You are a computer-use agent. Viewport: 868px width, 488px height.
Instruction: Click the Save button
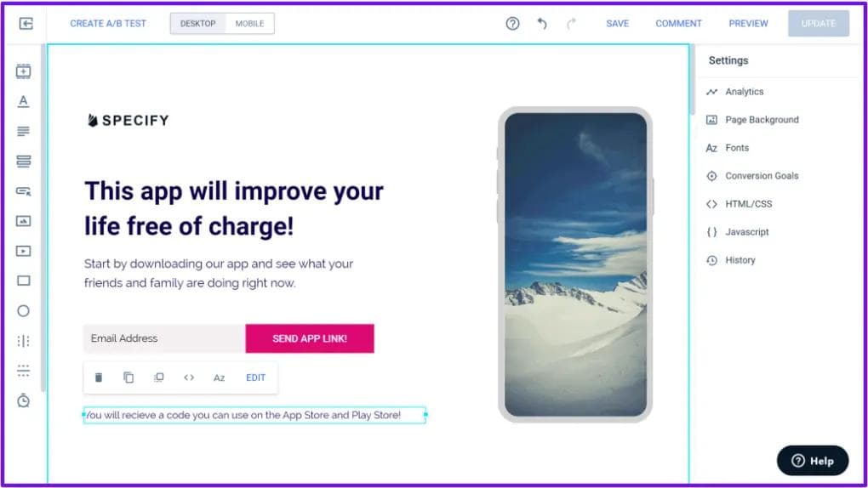(x=617, y=23)
